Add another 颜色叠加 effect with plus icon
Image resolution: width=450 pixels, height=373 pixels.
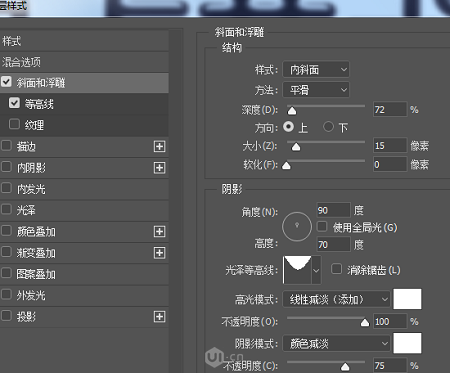tap(159, 231)
